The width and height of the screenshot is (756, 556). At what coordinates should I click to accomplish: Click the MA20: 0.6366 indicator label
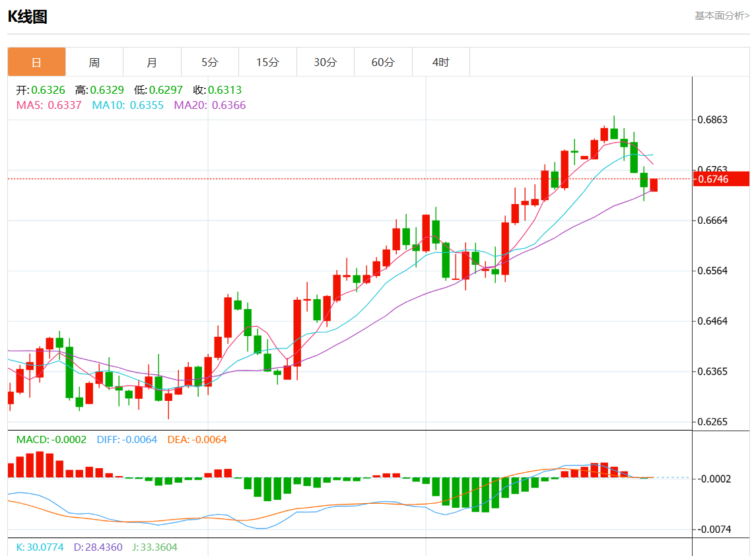click(x=210, y=105)
